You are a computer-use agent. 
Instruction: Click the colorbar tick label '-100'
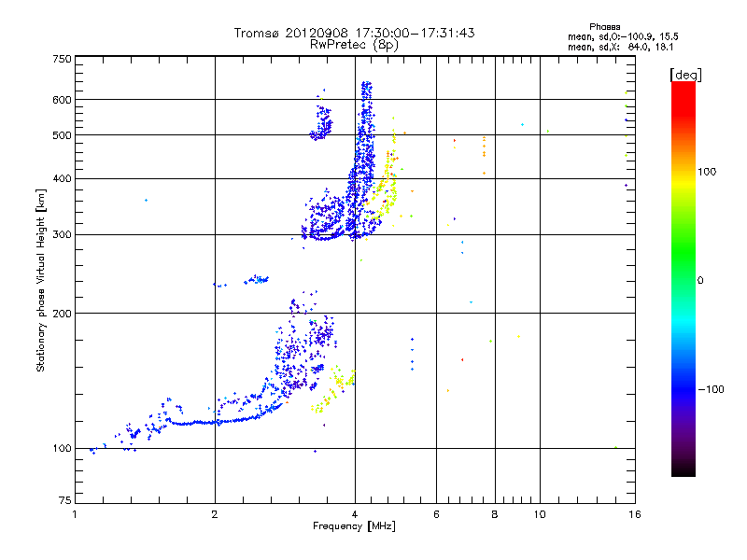711,389
